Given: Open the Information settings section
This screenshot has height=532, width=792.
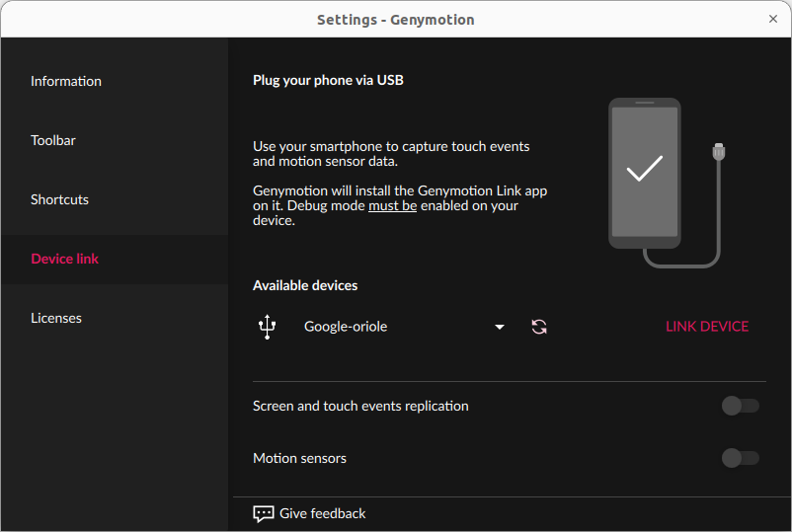Looking at the screenshot, I should coord(66,82).
